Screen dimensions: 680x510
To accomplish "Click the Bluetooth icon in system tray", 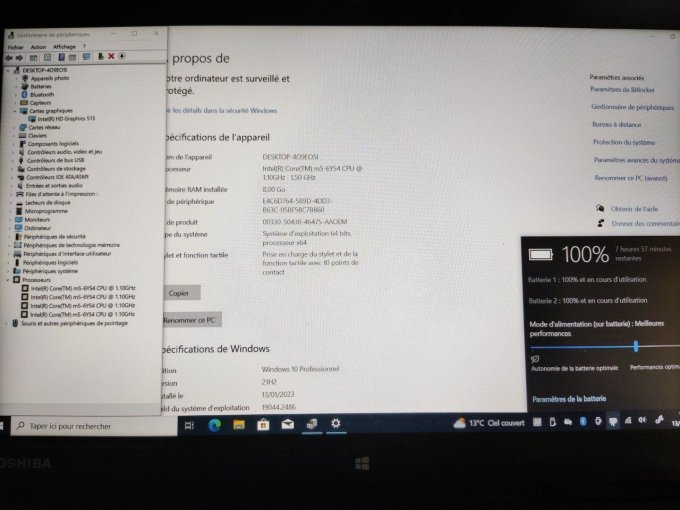I will (x=583, y=422).
